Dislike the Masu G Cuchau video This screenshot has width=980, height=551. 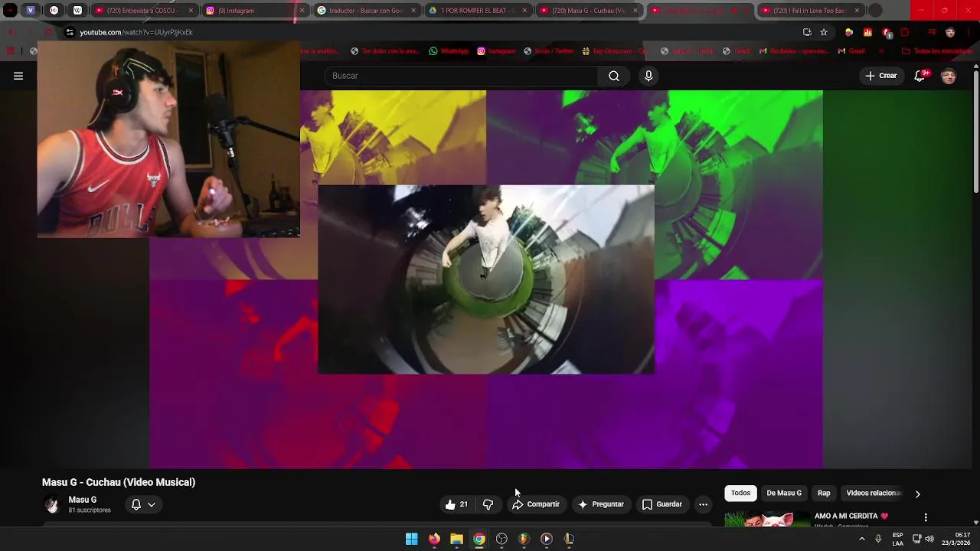(x=488, y=504)
